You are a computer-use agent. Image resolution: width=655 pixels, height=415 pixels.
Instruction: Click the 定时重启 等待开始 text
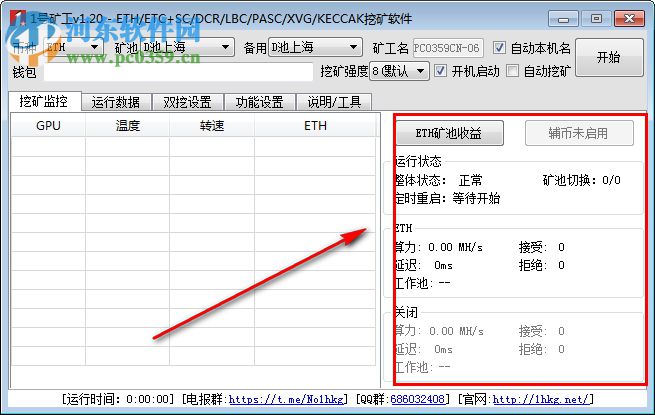pos(447,198)
